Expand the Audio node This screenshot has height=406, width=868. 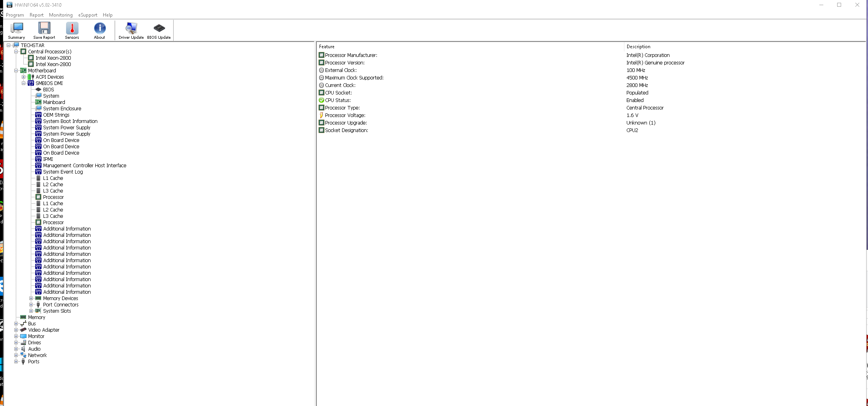coord(16,349)
